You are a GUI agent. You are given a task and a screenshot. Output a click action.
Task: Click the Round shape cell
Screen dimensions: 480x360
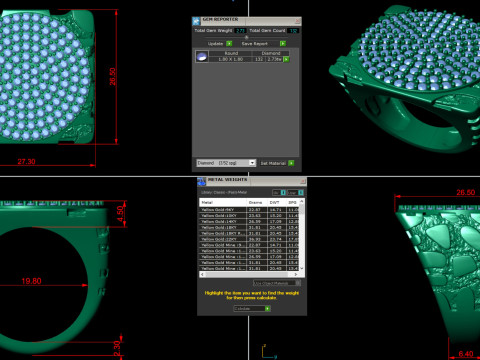point(231,53)
